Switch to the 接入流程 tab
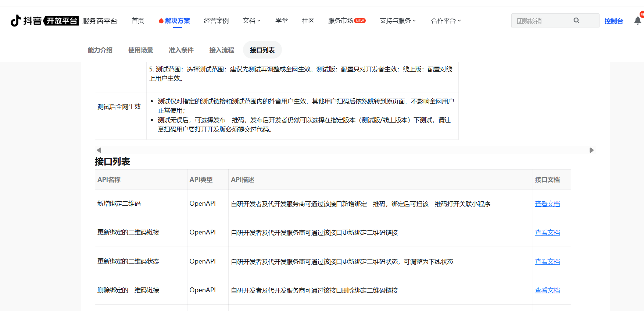The height and width of the screenshot is (311, 644). [x=222, y=50]
